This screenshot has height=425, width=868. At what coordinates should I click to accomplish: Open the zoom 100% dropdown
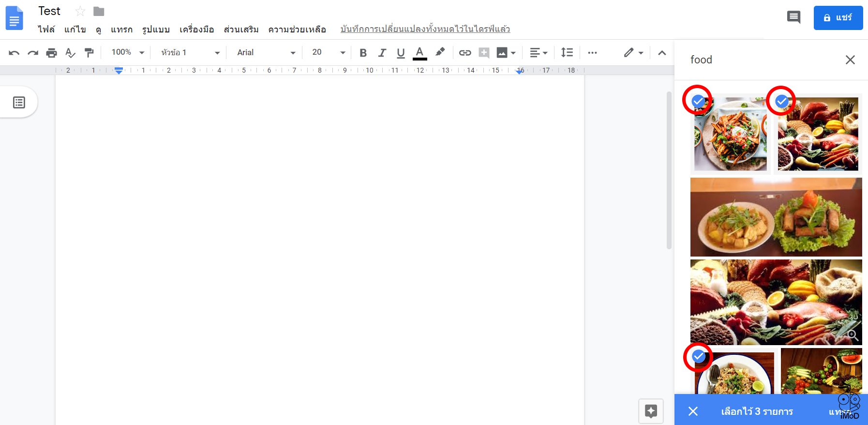(128, 52)
